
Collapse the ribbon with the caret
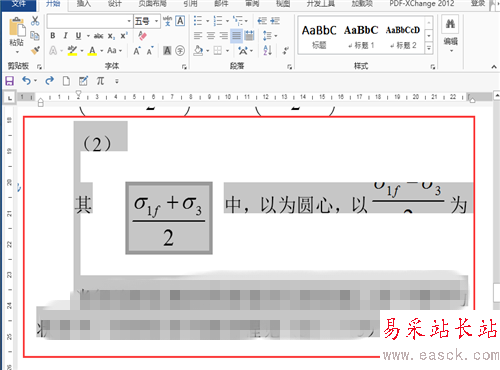(x=494, y=67)
